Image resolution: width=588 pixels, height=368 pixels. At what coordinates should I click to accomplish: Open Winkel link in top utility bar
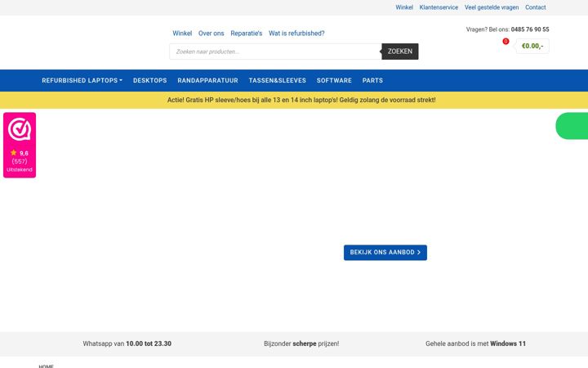(404, 7)
